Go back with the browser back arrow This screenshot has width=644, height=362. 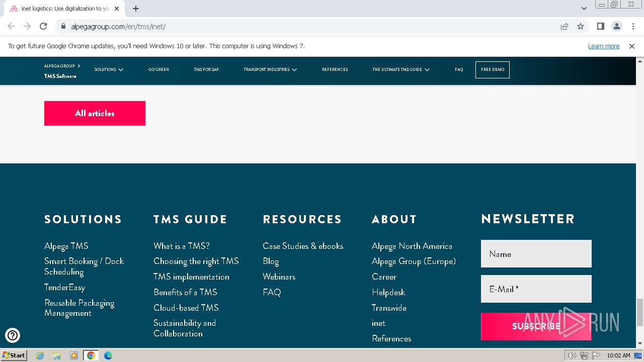(11, 26)
